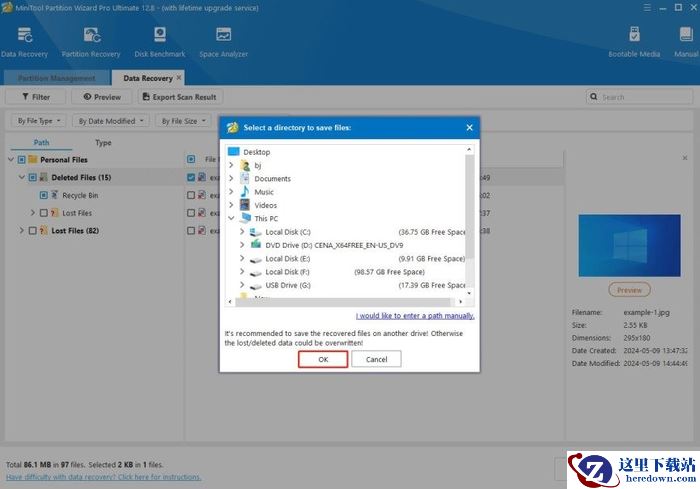Click the magnifier icon in Search box

point(593,96)
